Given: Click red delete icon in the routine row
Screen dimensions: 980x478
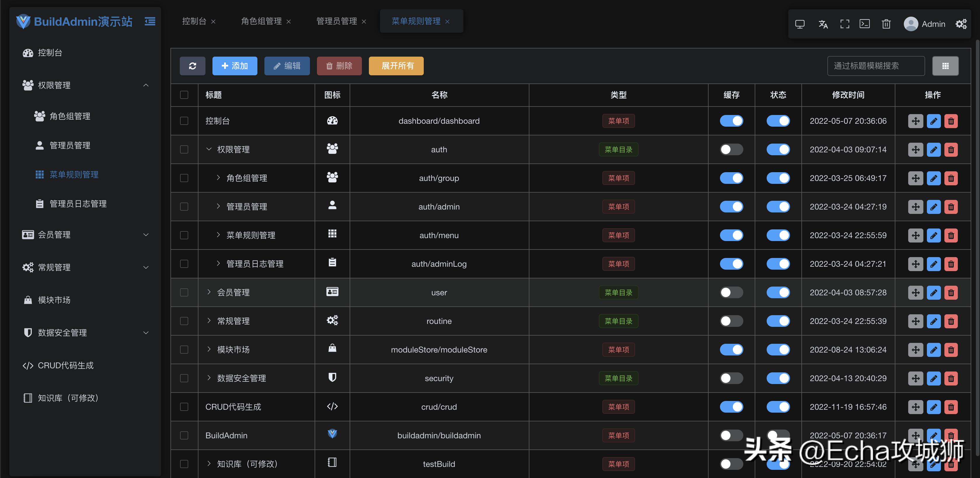Looking at the screenshot, I should [x=951, y=321].
